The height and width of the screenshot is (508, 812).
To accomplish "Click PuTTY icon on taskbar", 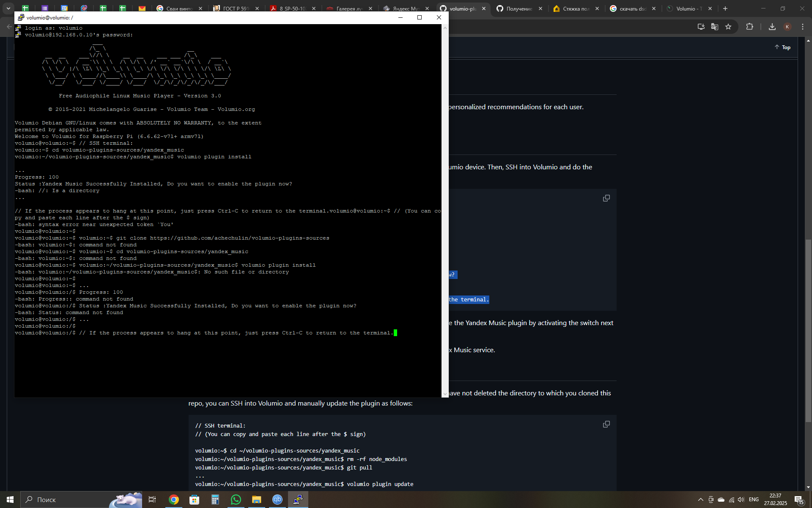I will tap(298, 500).
